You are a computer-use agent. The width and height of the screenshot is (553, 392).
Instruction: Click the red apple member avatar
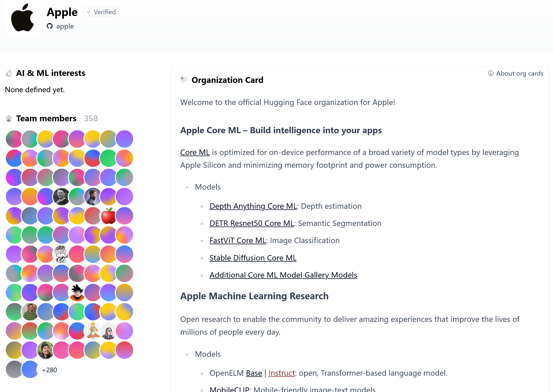(108, 216)
